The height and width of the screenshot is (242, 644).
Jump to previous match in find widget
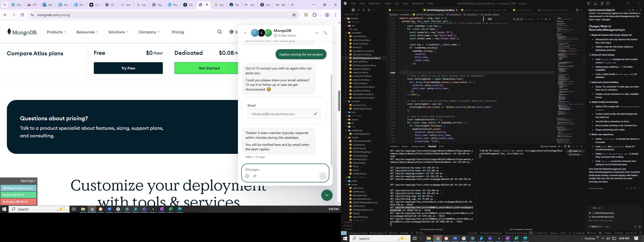click(x=537, y=19)
